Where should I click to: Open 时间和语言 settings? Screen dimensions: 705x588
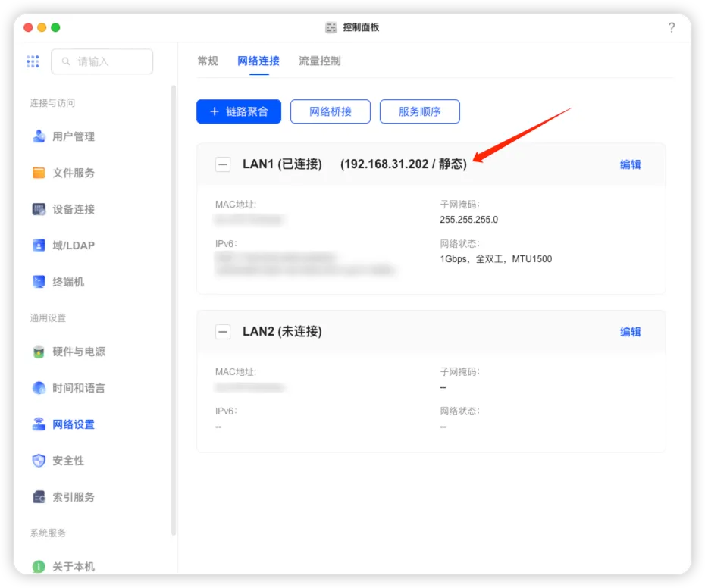click(79, 388)
